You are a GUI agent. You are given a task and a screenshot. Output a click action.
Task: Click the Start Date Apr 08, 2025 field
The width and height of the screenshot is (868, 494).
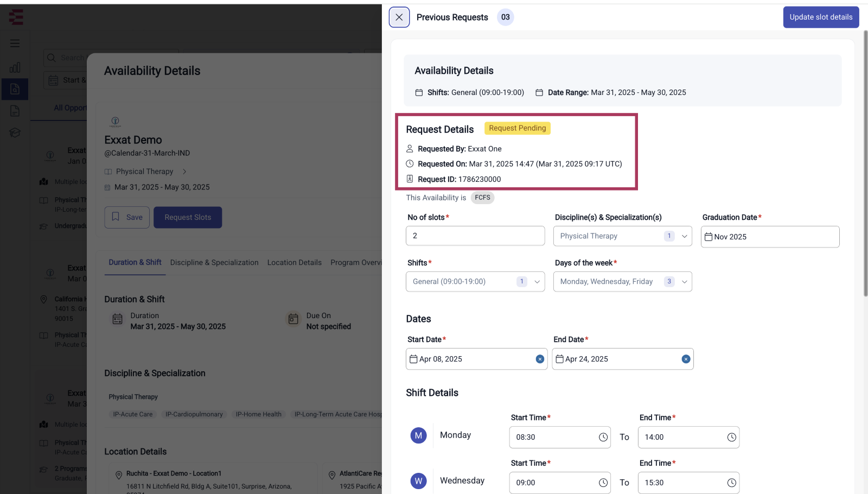tap(476, 359)
